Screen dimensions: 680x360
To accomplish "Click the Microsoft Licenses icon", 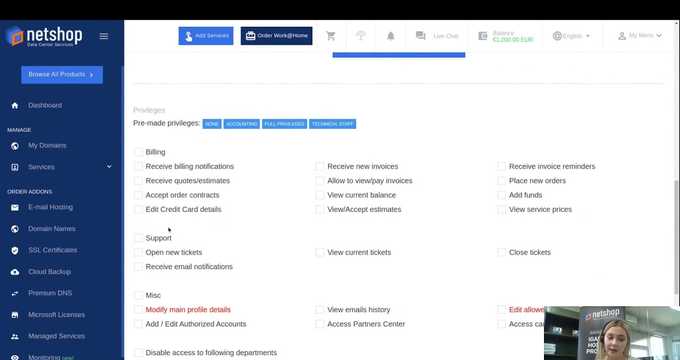I will [x=15, y=315].
